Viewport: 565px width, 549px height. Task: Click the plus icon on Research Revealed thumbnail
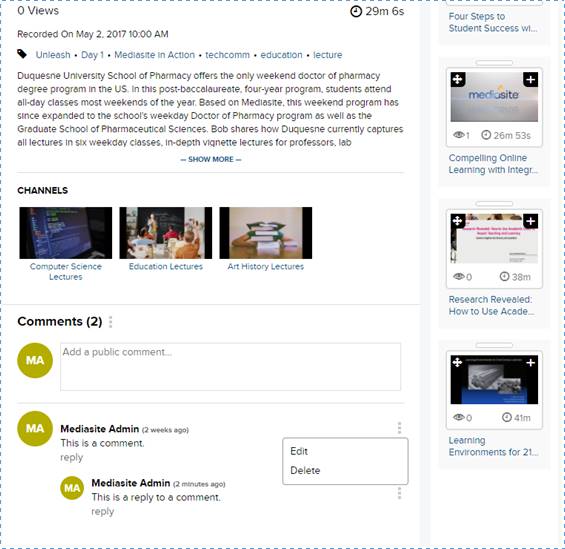pyautogui.click(x=530, y=221)
